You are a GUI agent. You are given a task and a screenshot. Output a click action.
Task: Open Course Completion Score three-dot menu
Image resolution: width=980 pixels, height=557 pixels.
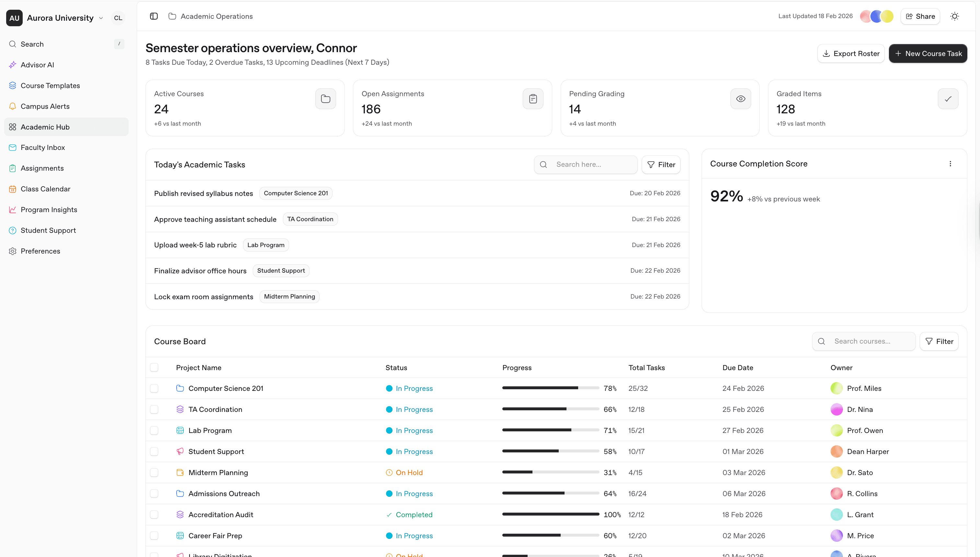950,164
